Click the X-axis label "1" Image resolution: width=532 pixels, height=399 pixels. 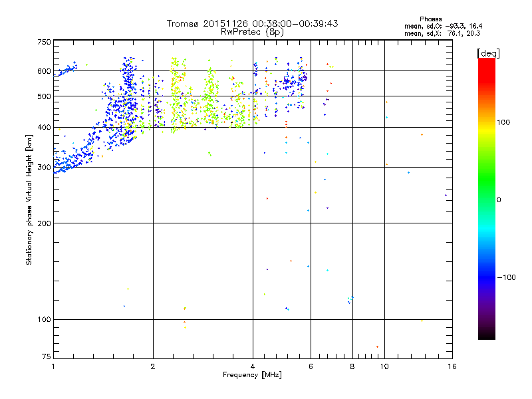pyautogui.click(x=53, y=366)
